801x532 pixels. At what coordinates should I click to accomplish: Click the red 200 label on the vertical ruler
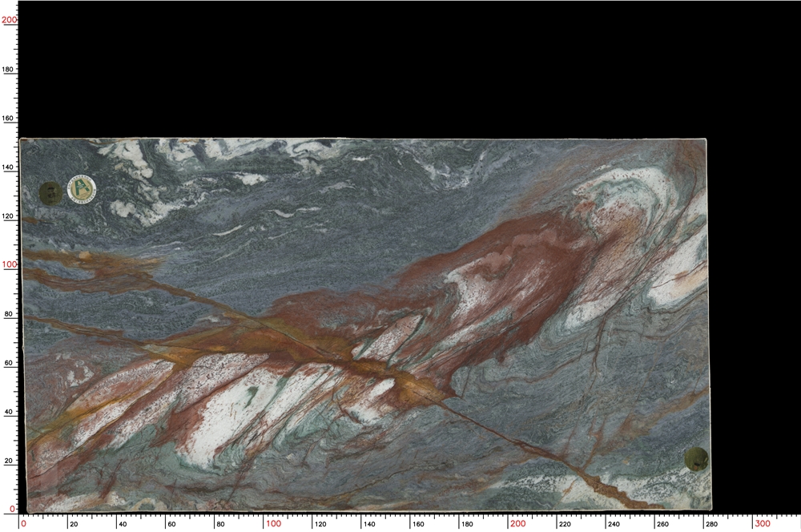[9, 20]
